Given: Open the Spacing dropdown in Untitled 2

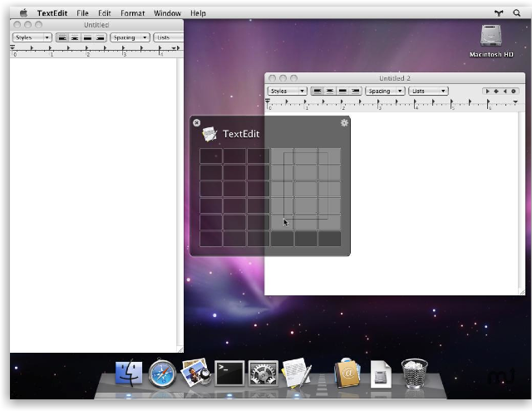Looking at the screenshot, I should click(385, 91).
